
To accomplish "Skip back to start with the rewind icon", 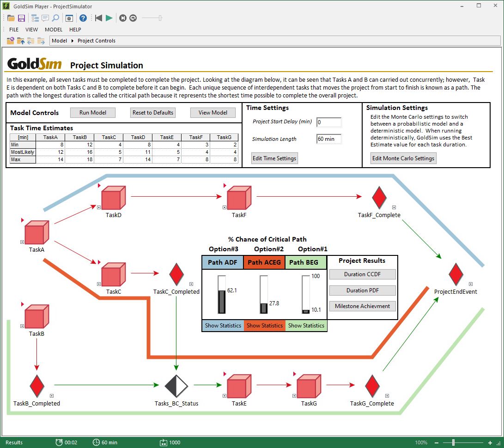I will (98, 18).
